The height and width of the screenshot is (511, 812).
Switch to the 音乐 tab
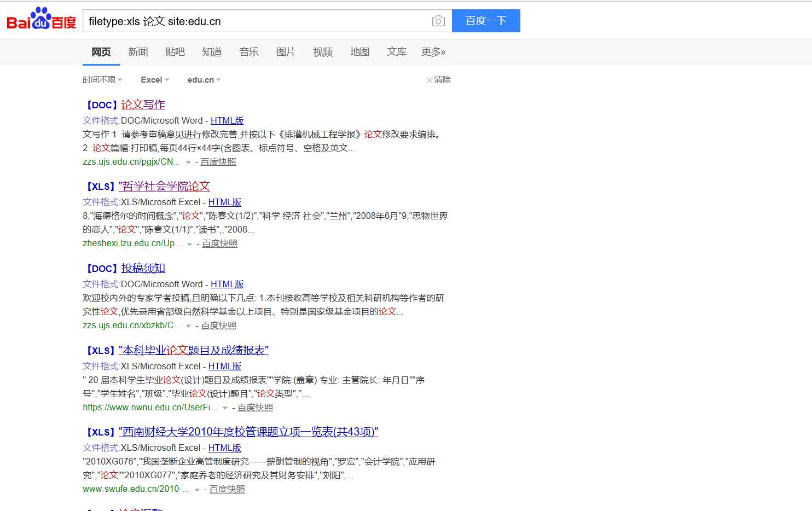tap(249, 52)
